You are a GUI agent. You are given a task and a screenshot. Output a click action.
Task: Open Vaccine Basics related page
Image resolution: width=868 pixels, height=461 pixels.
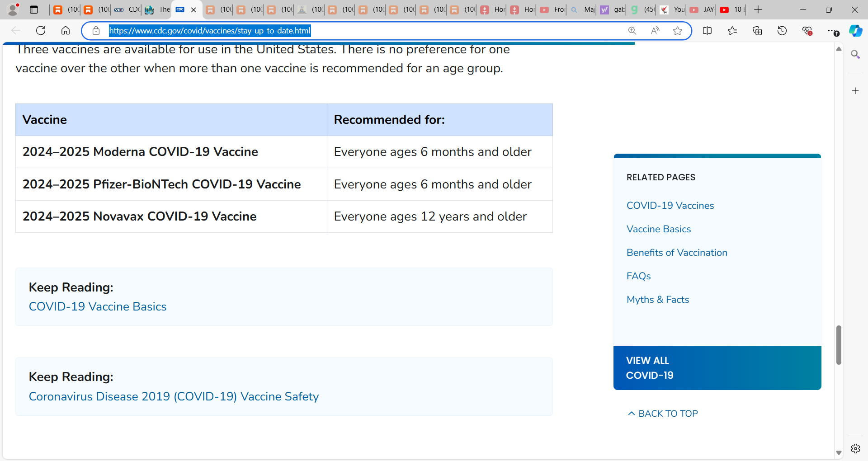coord(659,229)
